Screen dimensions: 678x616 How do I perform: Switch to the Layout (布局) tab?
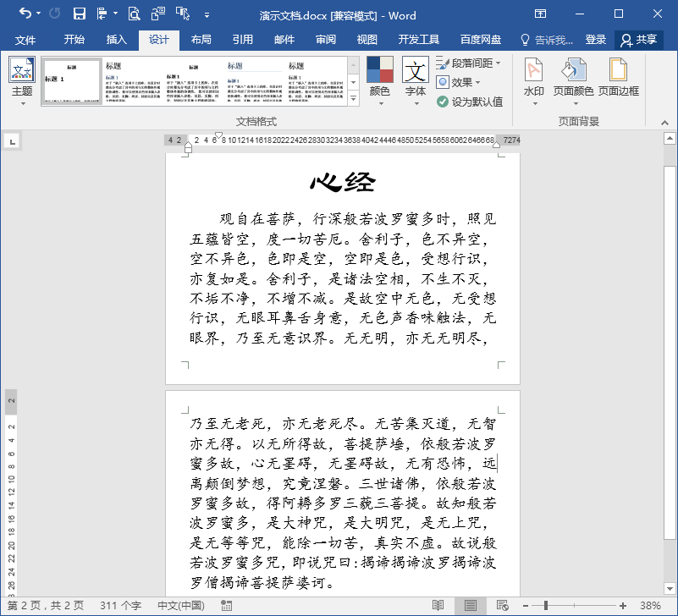201,41
